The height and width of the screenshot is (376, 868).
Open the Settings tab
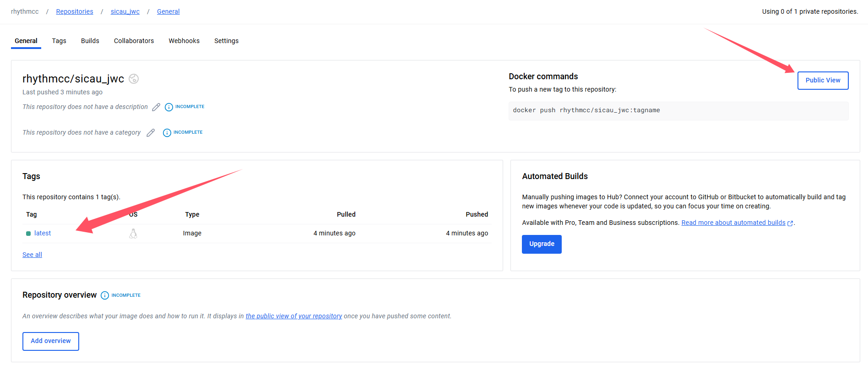pyautogui.click(x=226, y=41)
